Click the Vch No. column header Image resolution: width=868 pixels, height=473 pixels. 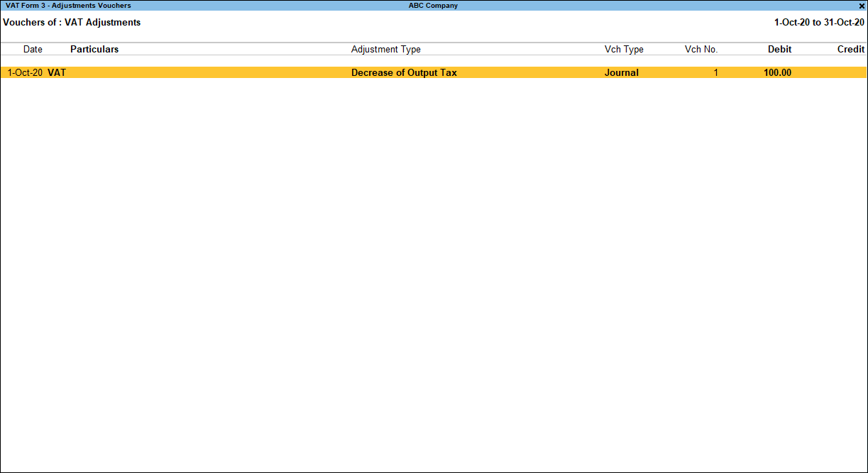[x=701, y=50]
